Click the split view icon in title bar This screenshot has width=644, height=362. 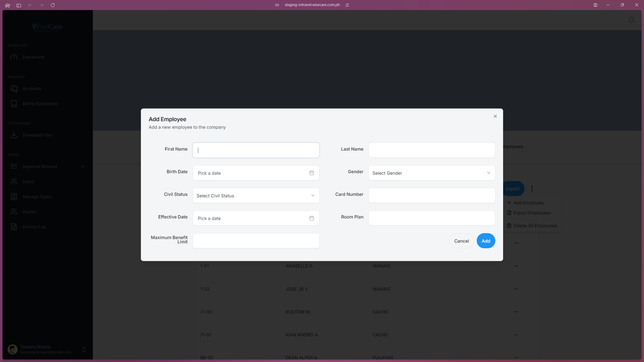click(x=595, y=5)
